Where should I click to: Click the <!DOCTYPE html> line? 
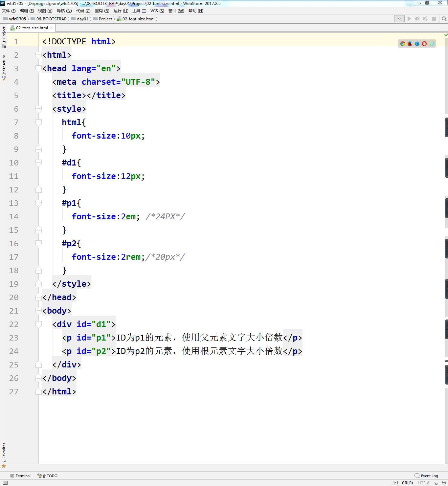coord(79,42)
